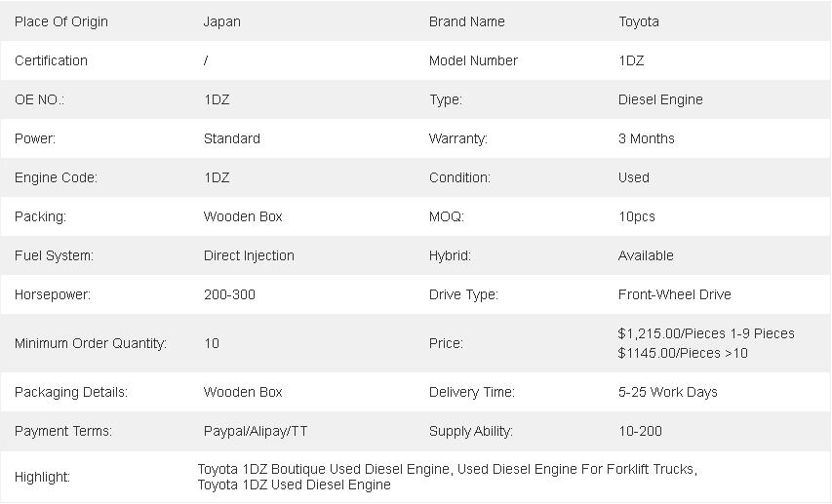Select the 10pcs MOQ value

pos(637,216)
